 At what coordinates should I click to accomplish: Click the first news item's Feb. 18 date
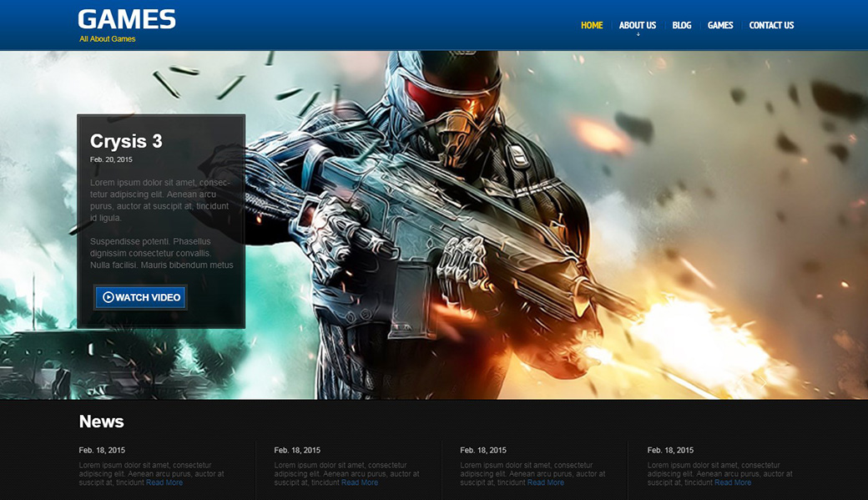(102, 450)
